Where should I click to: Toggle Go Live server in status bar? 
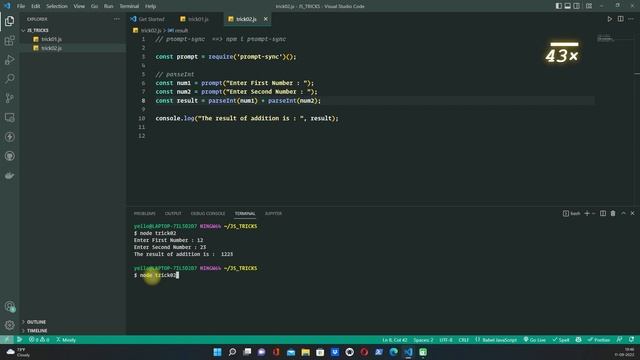tap(535, 340)
